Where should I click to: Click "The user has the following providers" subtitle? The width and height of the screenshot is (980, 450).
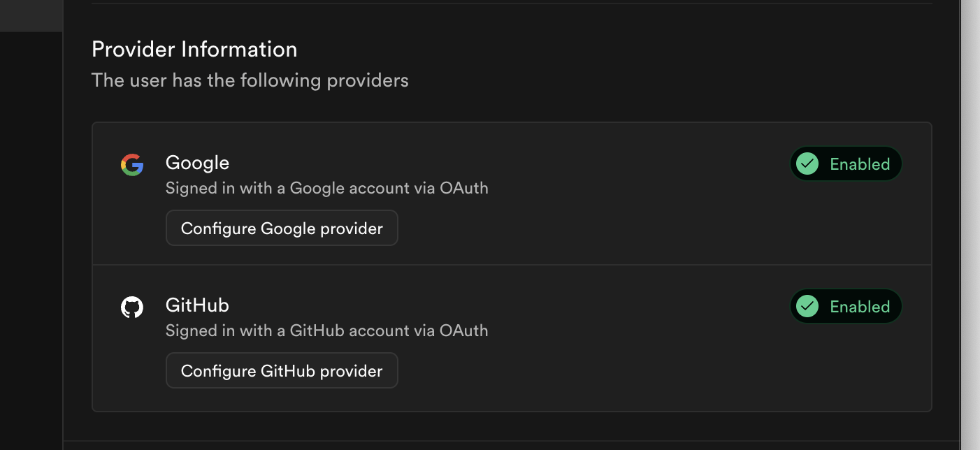[250, 80]
